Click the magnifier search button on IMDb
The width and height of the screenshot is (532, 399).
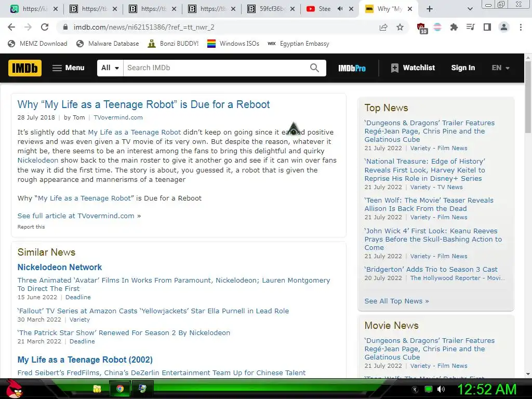314,68
